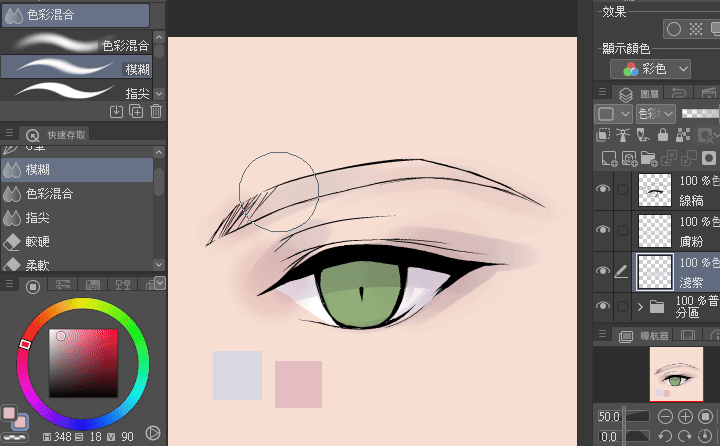Open the quick access panel menu
The height and width of the screenshot is (446, 720).
click(x=9, y=133)
